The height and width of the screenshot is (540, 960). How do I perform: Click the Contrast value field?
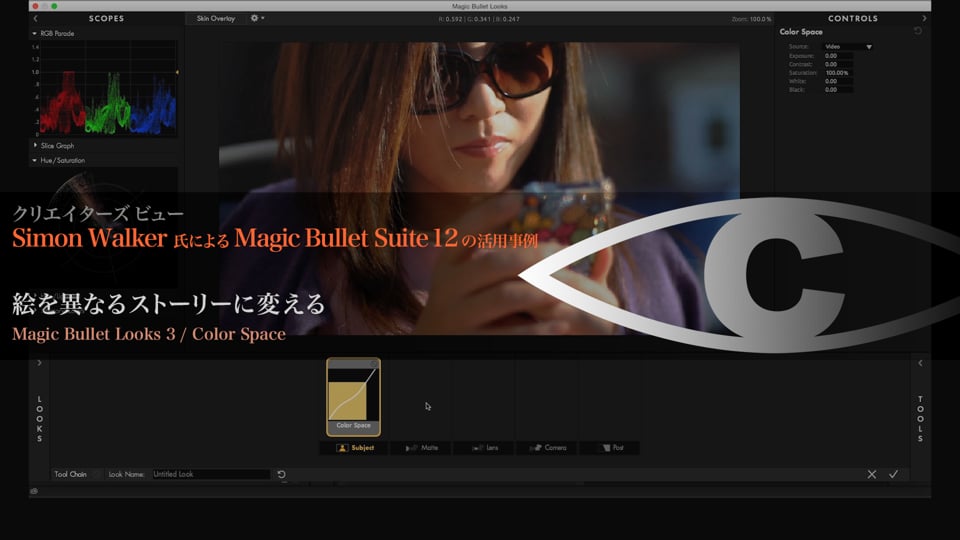coord(838,64)
